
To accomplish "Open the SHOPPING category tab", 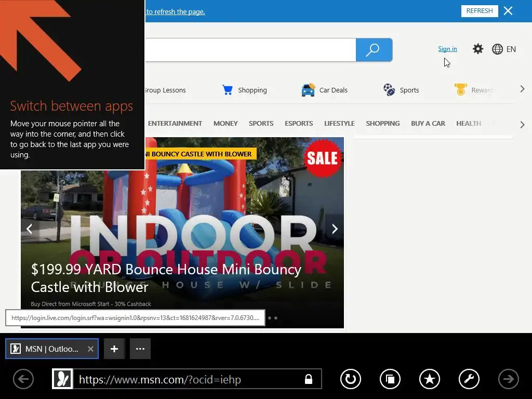I will click(x=383, y=124).
